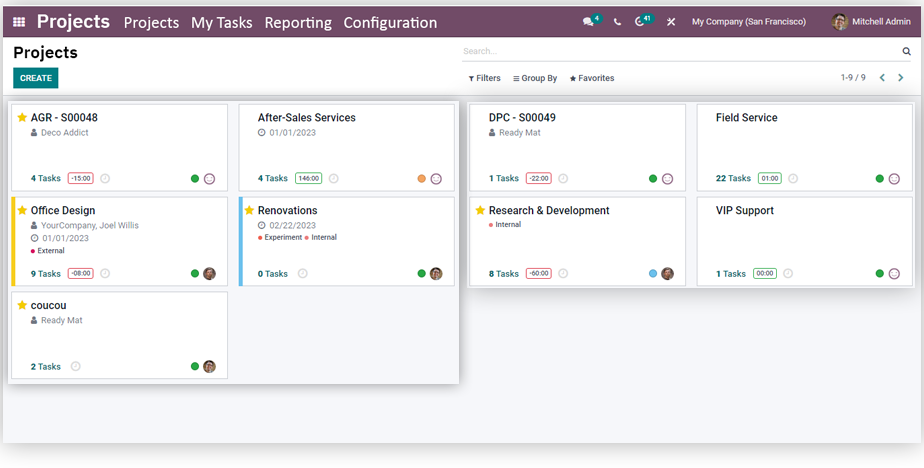This screenshot has width=924, height=468.
Task: Open the Filters dropdown
Action: 484,78
